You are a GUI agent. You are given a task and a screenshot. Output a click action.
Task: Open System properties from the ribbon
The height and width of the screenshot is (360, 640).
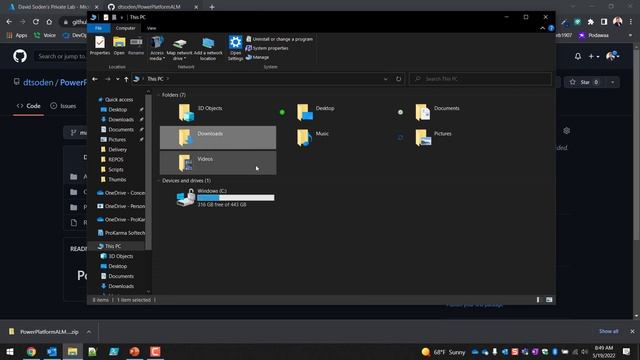[267, 48]
